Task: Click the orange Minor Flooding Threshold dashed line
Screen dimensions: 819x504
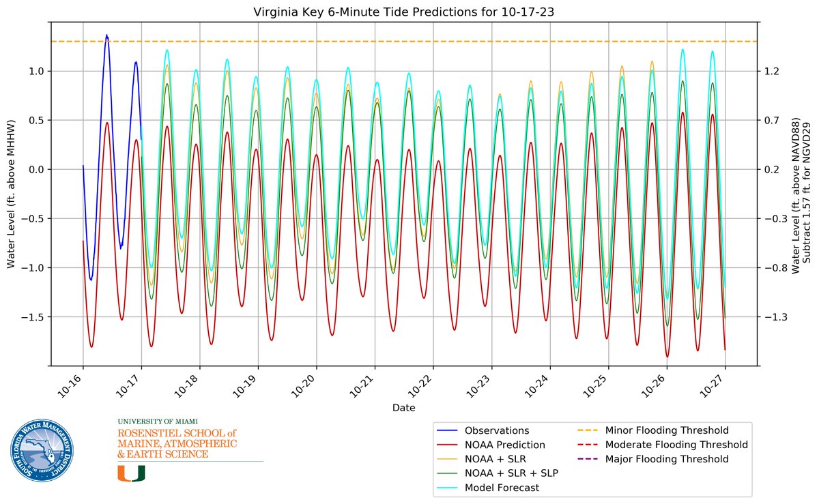Action: coord(409,41)
